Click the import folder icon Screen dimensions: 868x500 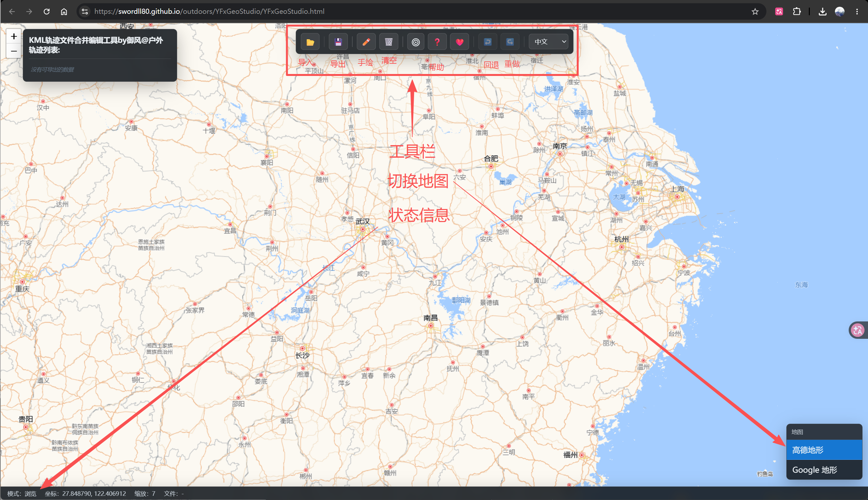pos(310,42)
